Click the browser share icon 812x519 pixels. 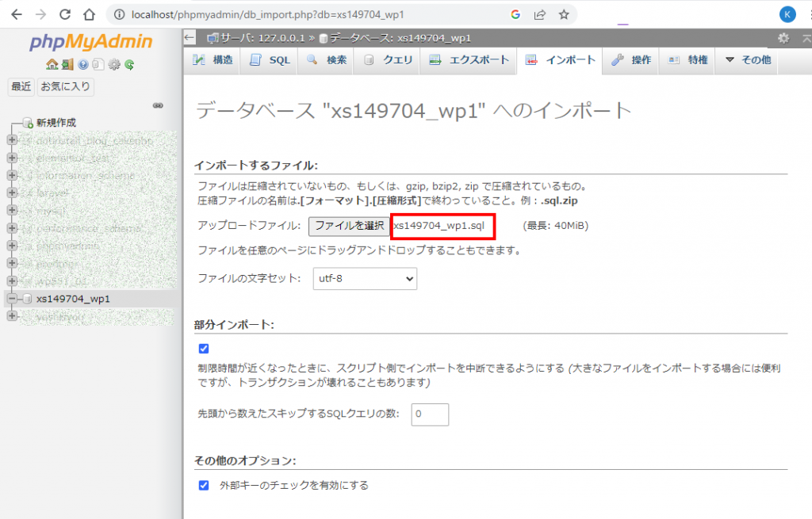540,14
